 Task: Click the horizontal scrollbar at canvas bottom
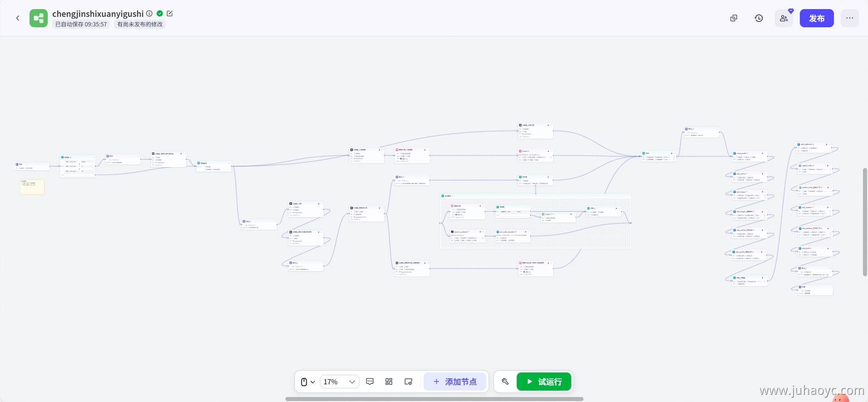pyautogui.click(x=434, y=399)
